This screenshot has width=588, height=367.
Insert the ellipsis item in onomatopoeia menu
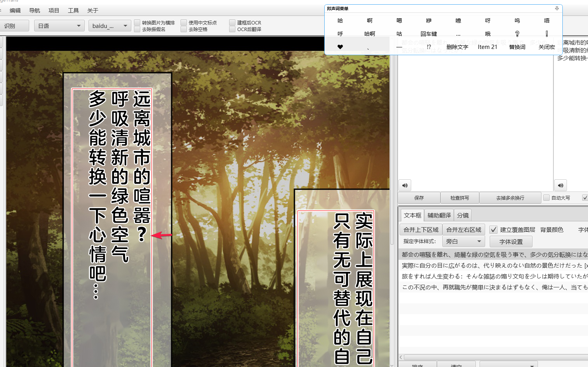(x=458, y=34)
